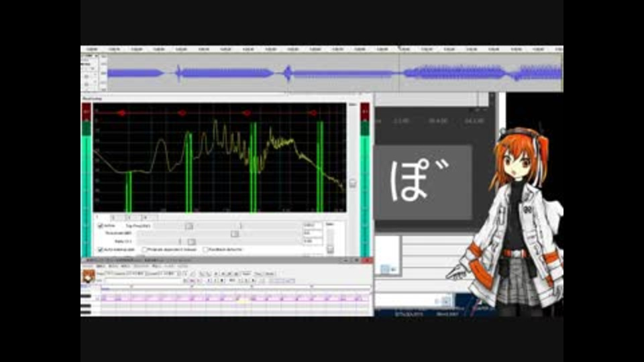Screen dimensions: 644x362
Task: Open the second menu in UTAU menu bar
Action: 101,266
